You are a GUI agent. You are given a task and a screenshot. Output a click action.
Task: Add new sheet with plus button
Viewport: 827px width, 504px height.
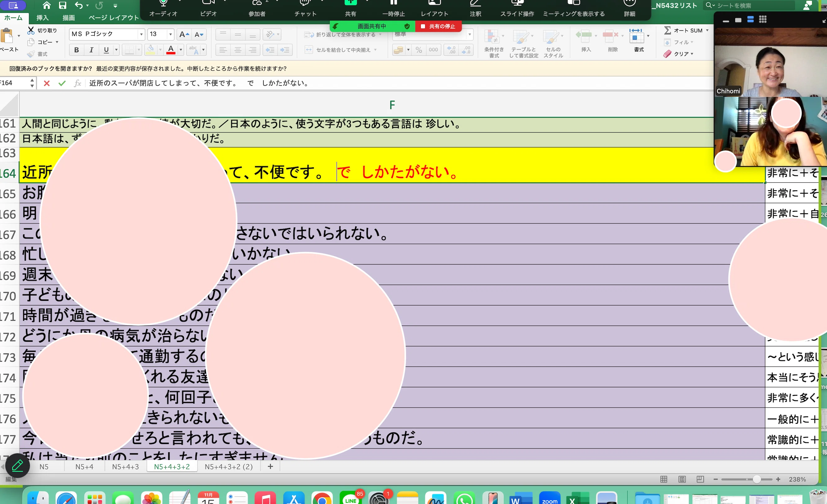[270, 467]
